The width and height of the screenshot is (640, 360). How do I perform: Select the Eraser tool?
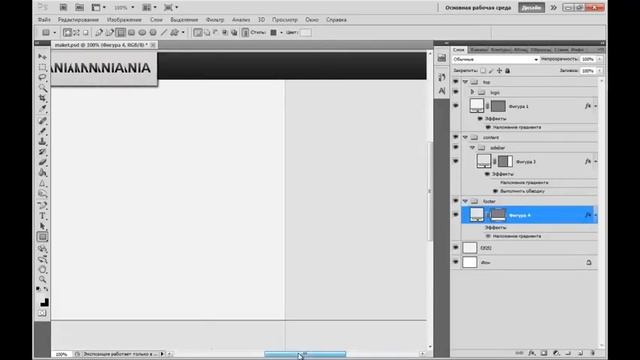(42, 162)
